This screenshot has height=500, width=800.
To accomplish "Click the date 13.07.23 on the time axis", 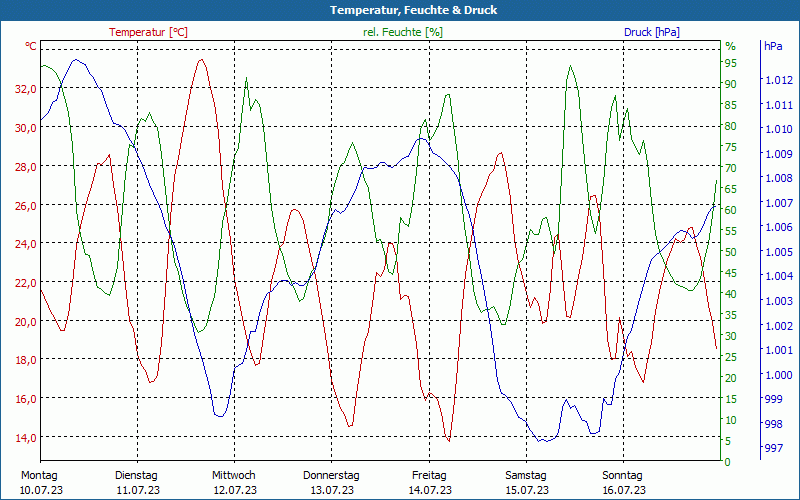I will point(331,490).
